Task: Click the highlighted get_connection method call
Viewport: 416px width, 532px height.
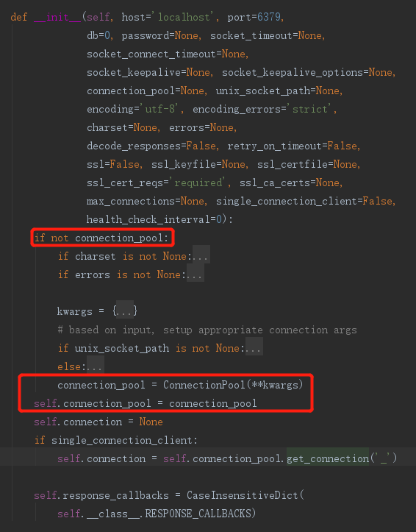Action: pyautogui.click(x=328, y=458)
